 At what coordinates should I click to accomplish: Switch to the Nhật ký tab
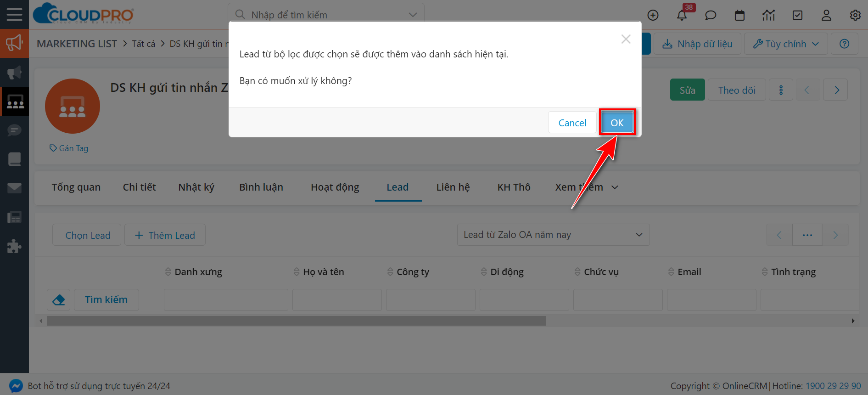click(196, 187)
